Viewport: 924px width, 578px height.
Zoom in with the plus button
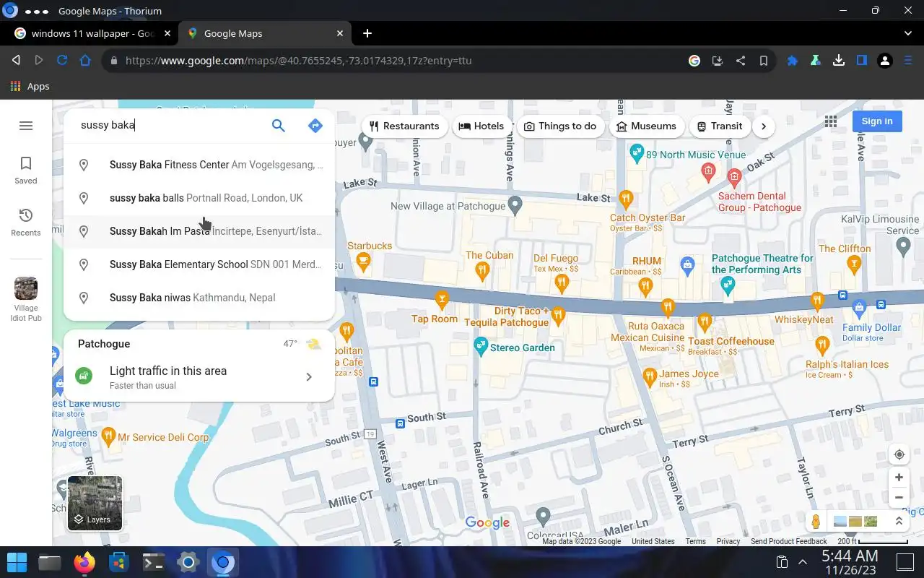(899, 477)
